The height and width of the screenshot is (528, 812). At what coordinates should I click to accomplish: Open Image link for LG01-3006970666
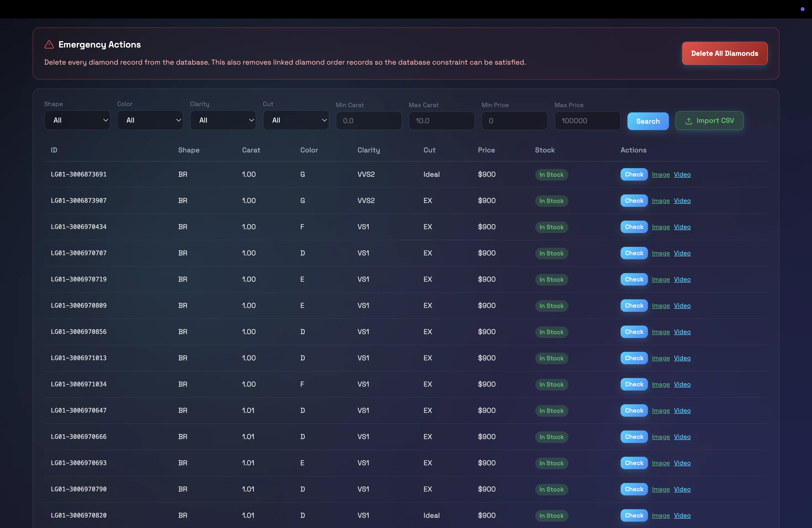661,437
